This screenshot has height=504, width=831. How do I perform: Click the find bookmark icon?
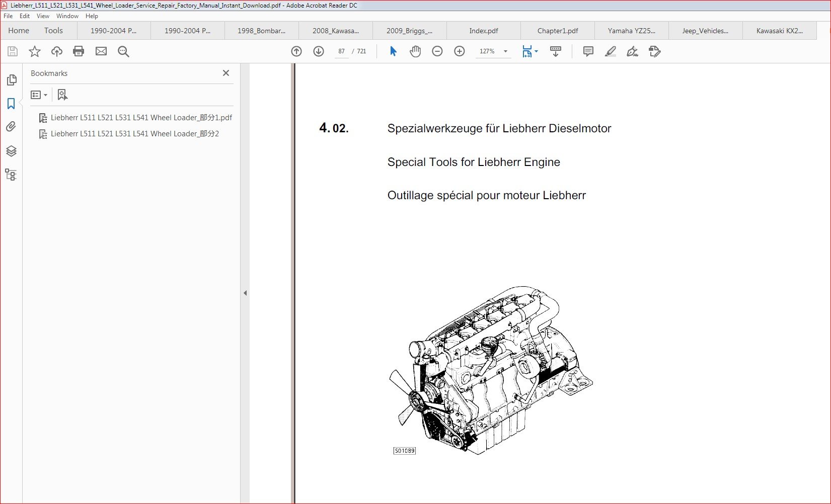tap(62, 95)
